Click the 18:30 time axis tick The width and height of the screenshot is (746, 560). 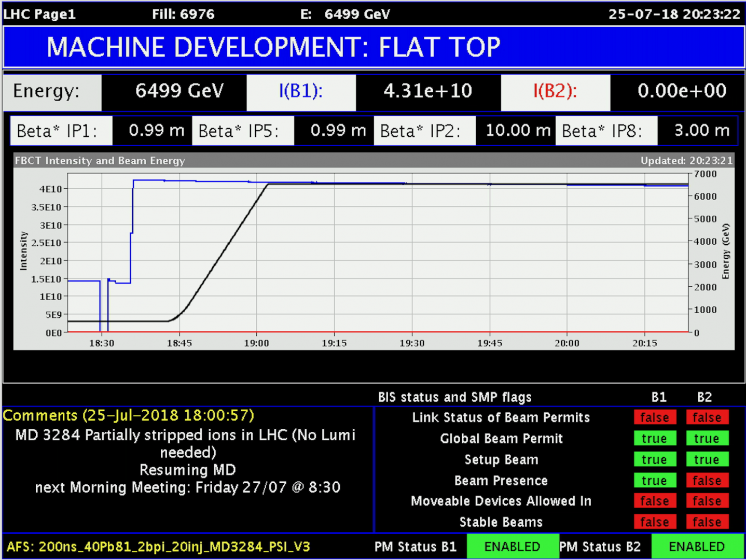102,343
